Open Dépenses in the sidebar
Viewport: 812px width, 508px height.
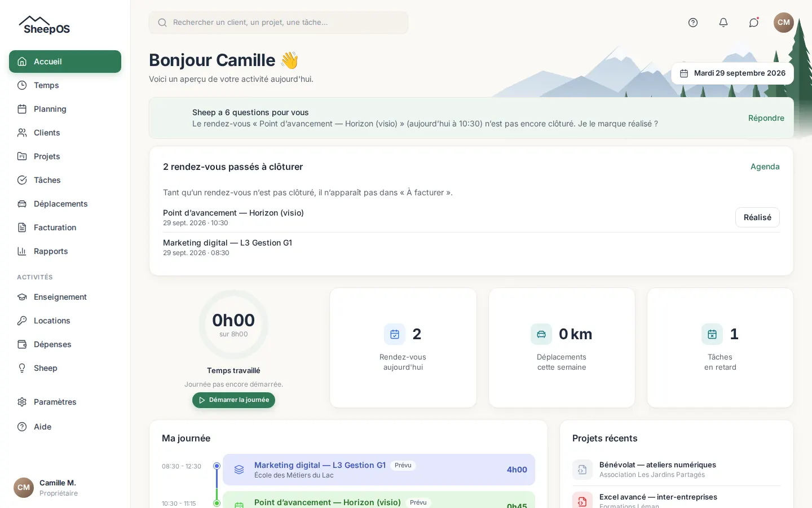[x=65, y=344]
